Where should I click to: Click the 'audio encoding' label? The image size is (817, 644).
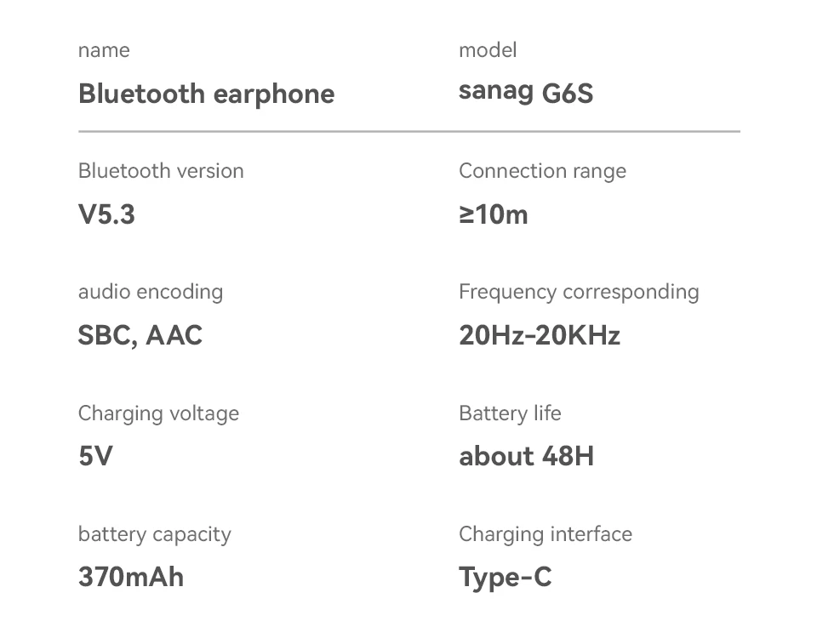click(151, 292)
